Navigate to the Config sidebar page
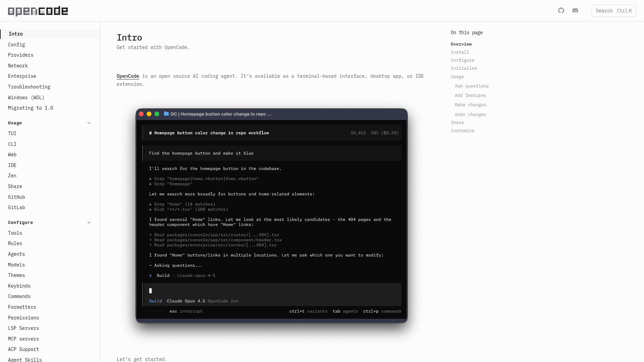 click(16, 44)
